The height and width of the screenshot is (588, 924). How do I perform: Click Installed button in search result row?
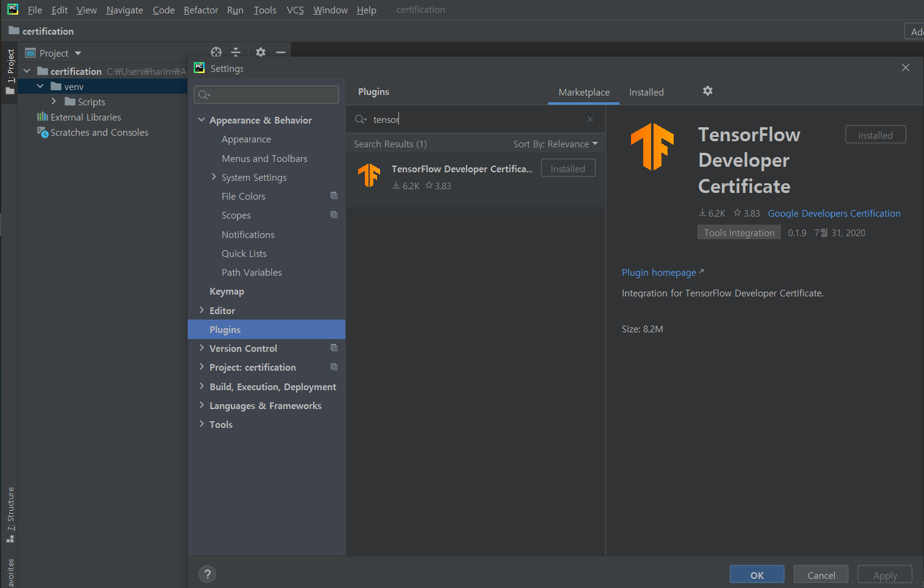click(x=568, y=169)
